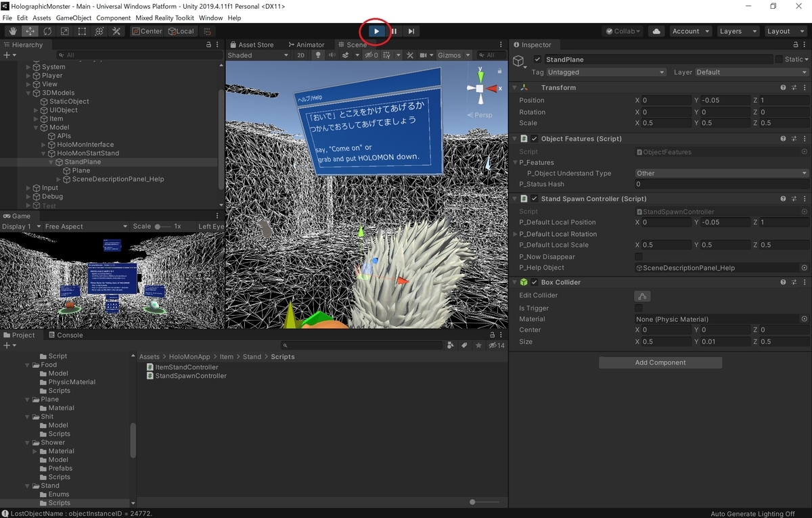Image resolution: width=812 pixels, height=518 pixels.
Task: Toggle the StandPlane active checkbox
Action: pos(538,60)
